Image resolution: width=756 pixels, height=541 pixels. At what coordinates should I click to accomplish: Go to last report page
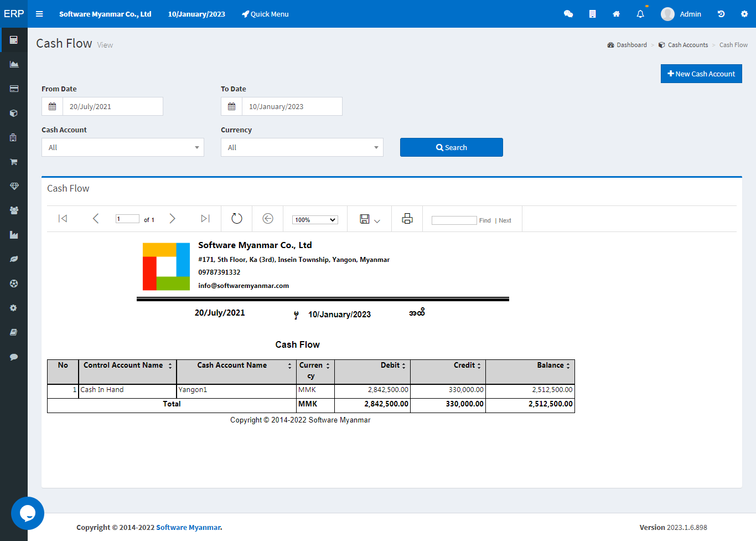click(205, 219)
